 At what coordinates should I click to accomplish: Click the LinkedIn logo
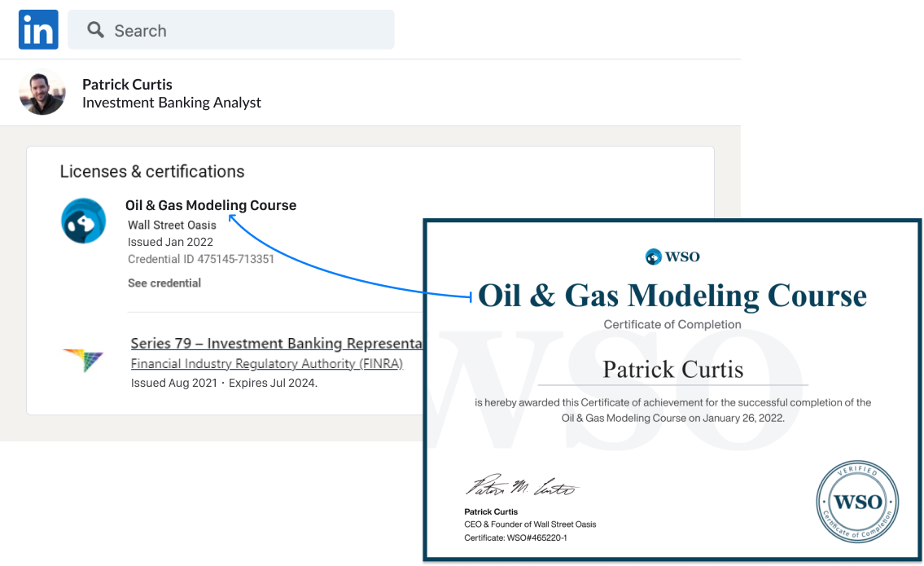(x=37, y=29)
